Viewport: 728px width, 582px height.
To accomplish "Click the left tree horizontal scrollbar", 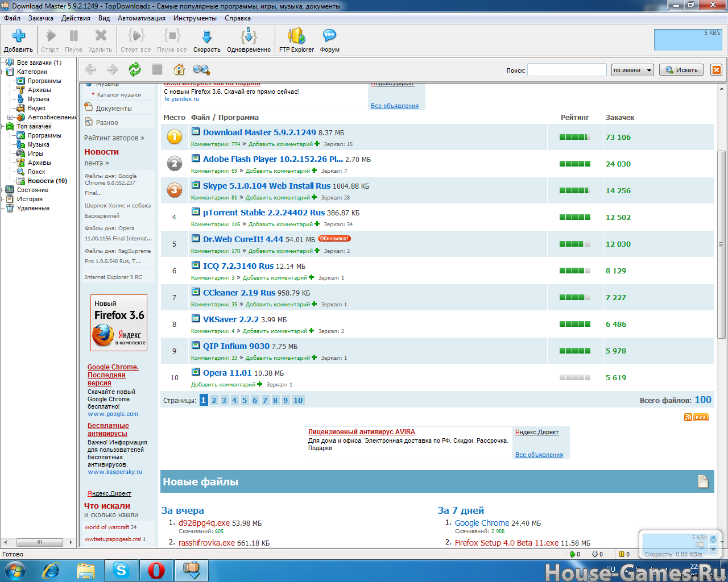I will click(39, 542).
